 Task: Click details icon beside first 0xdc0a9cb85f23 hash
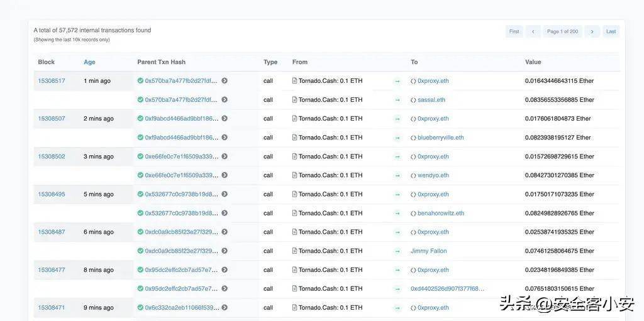(x=225, y=232)
